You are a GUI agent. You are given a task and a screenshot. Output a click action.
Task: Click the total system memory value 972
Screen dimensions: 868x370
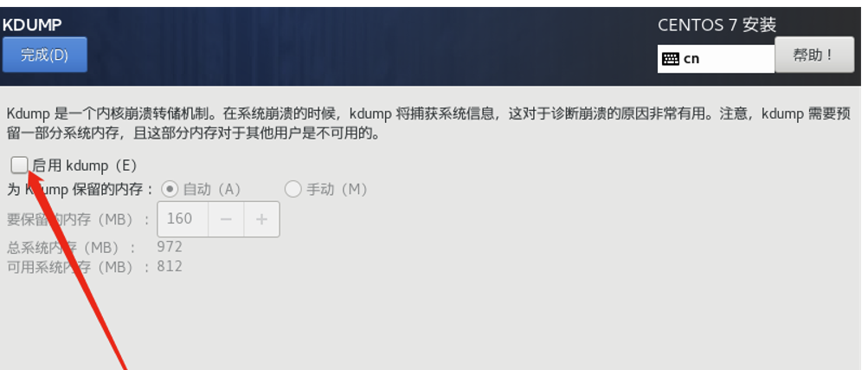170,246
